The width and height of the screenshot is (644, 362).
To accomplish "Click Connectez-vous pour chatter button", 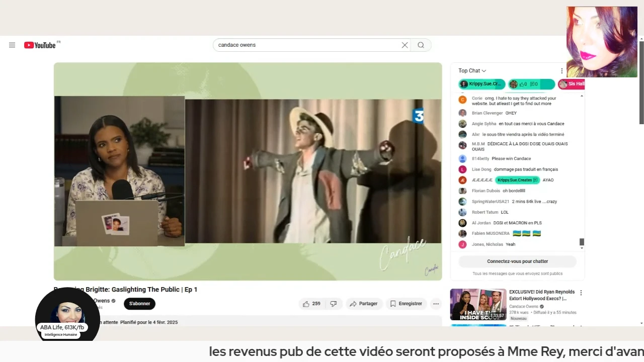I will (x=517, y=261).
